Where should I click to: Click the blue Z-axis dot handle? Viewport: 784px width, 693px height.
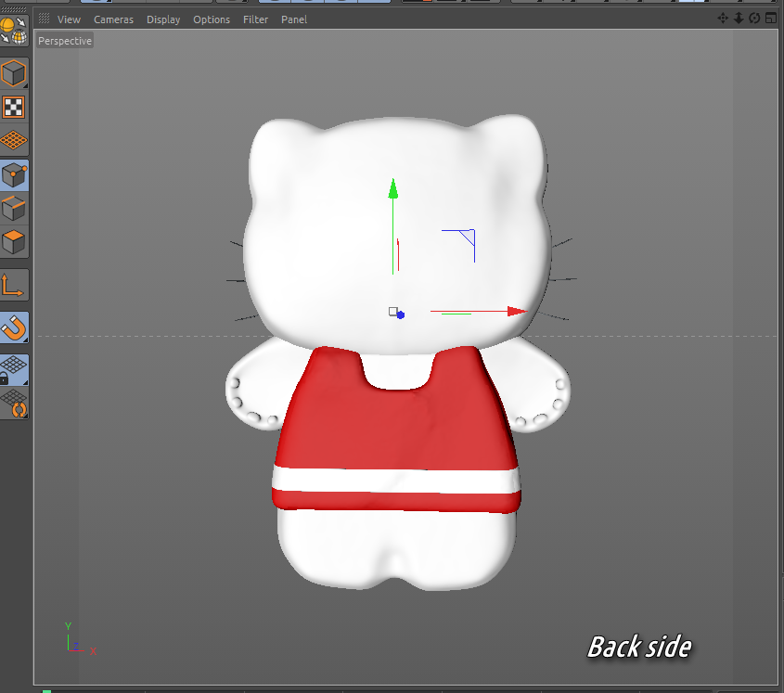(401, 315)
